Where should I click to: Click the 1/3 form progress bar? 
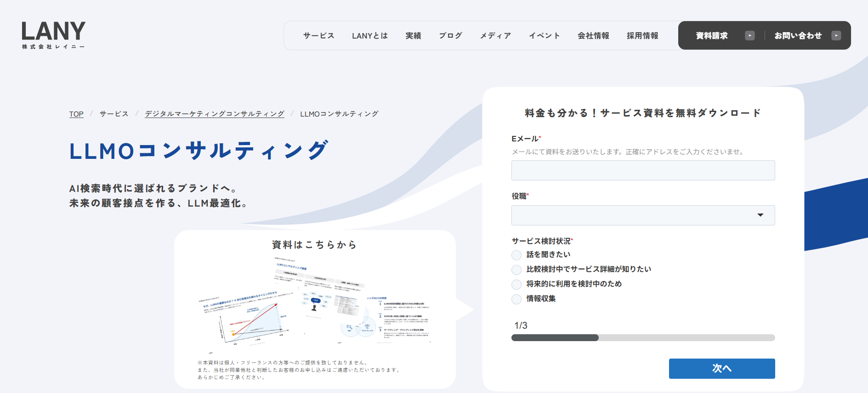[642, 338]
